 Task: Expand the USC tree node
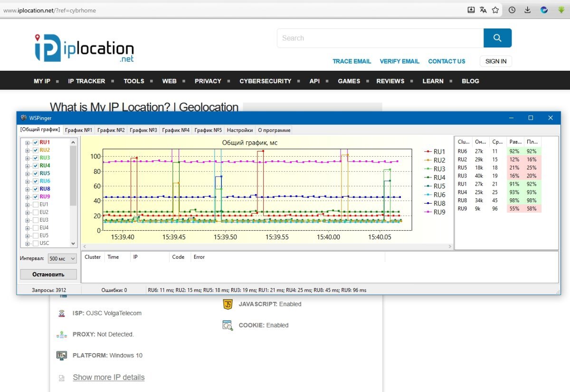point(28,243)
